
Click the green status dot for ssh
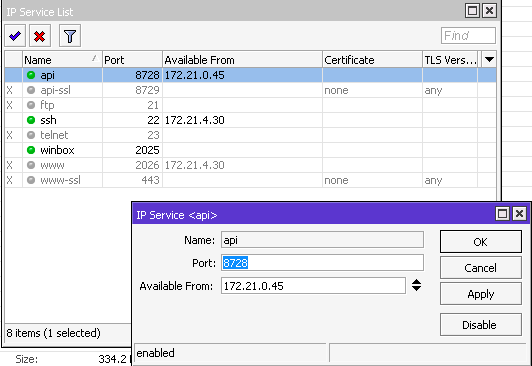(x=31, y=120)
